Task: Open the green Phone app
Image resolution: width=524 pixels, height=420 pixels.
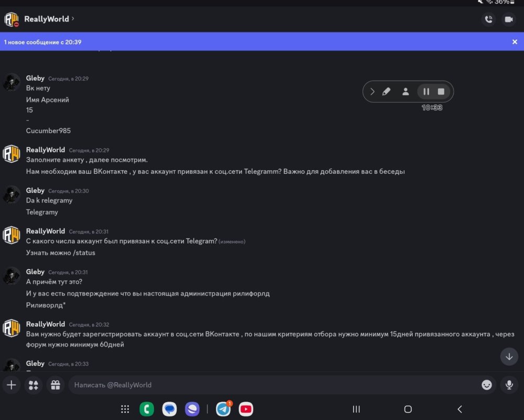Action: (x=147, y=409)
